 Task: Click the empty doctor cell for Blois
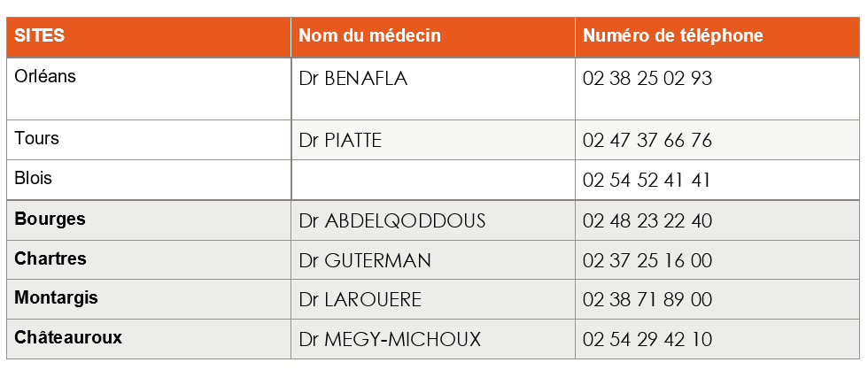pyautogui.click(x=432, y=181)
